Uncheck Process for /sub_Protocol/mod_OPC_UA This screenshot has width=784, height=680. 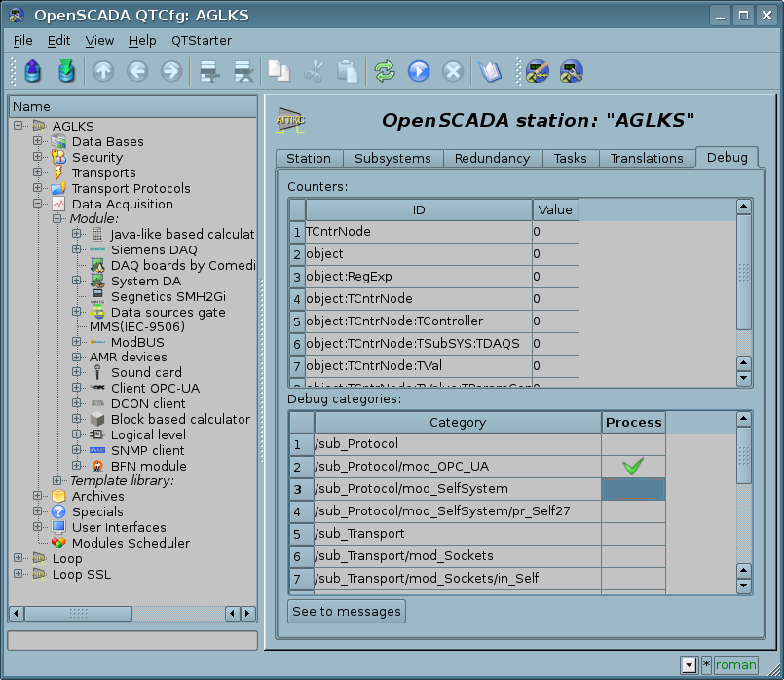click(x=633, y=467)
